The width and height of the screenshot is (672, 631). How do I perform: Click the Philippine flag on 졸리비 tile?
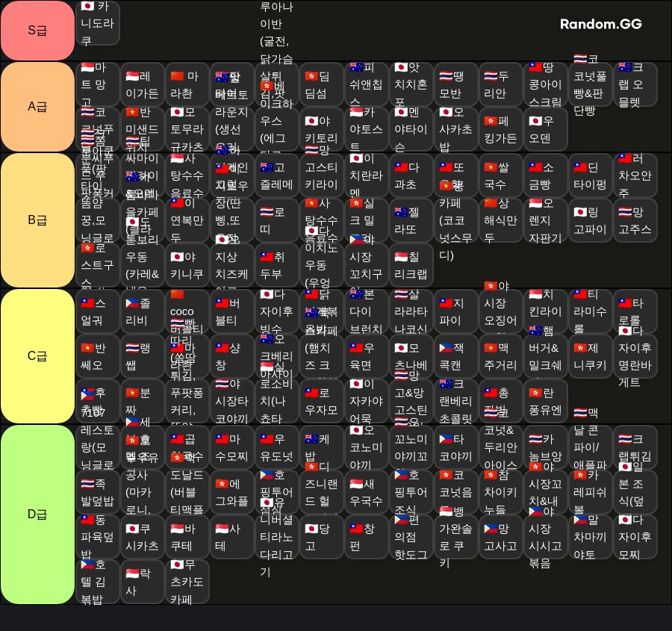(132, 303)
